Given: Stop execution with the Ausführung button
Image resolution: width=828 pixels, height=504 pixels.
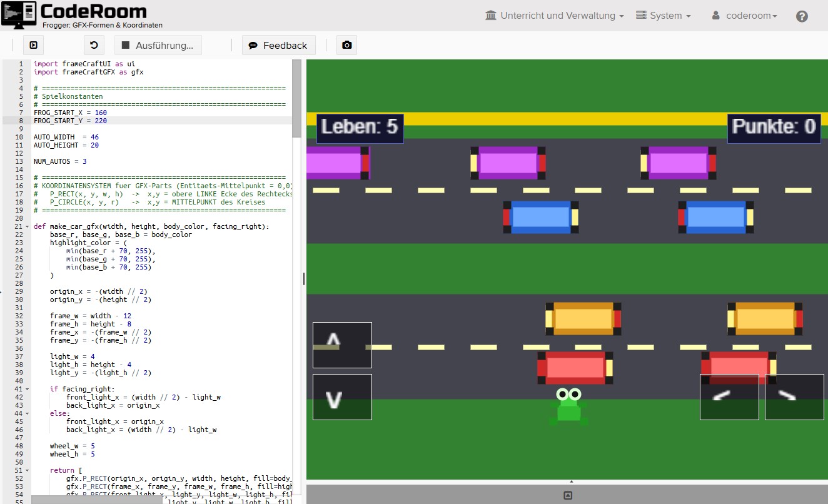Looking at the screenshot, I should click(x=158, y=45).
